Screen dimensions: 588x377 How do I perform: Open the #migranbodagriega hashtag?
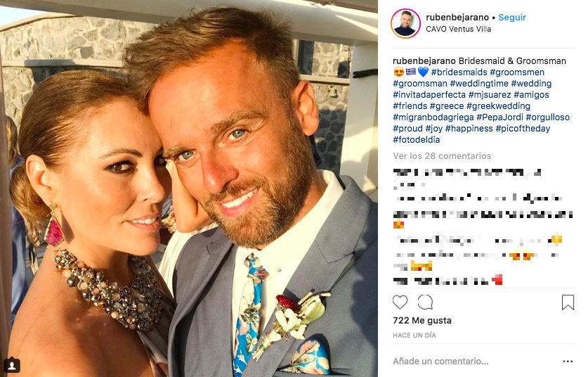433,117
